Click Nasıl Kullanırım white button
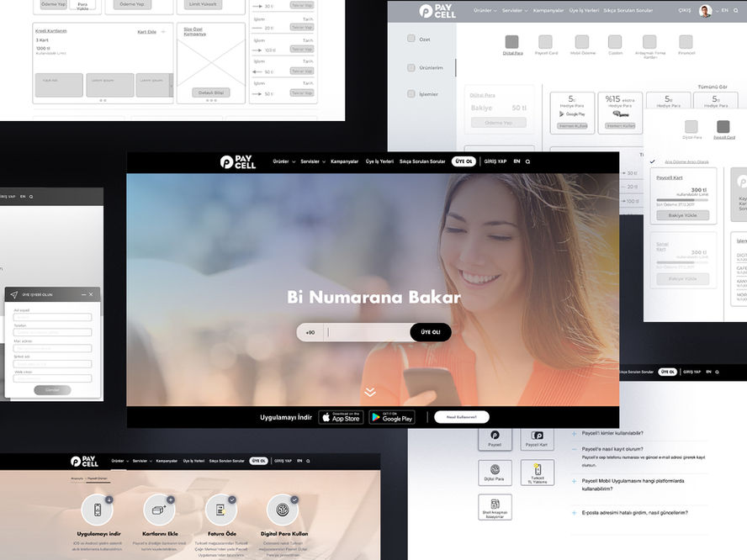 click(462, 417)
